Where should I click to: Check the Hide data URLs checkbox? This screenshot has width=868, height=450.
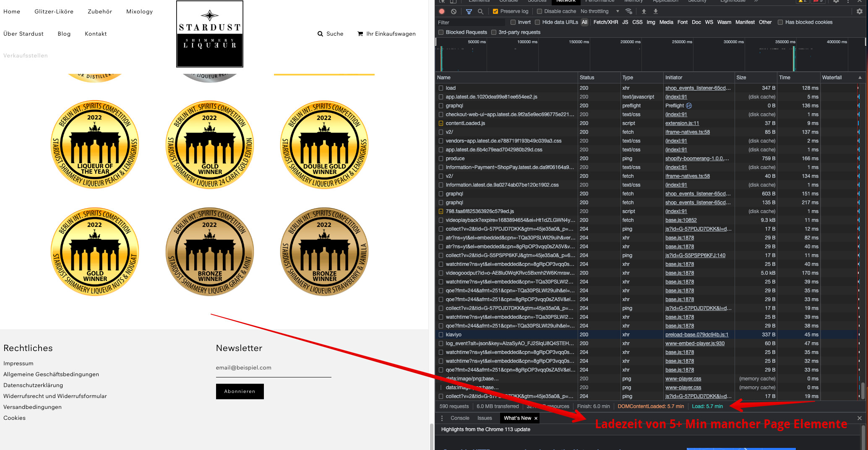pos(537,22)
